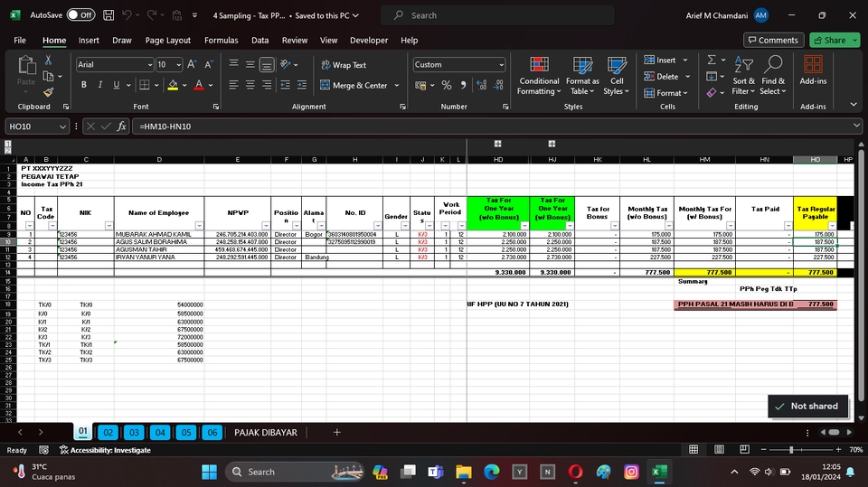The image size is (868, 487).
Task: Click in the formula bar input
Action: tap(493, 126)
